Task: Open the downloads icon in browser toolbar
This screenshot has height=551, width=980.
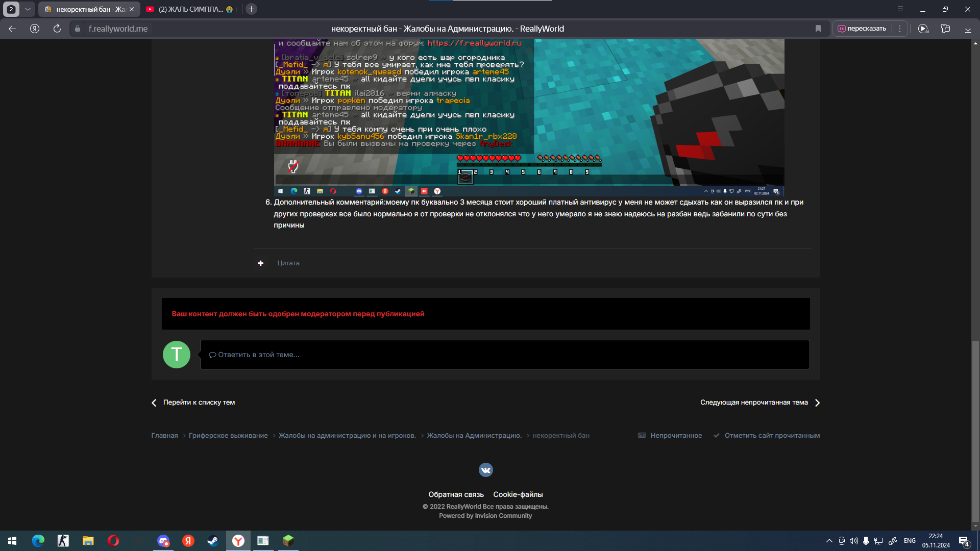Action: tap(968, 29)
